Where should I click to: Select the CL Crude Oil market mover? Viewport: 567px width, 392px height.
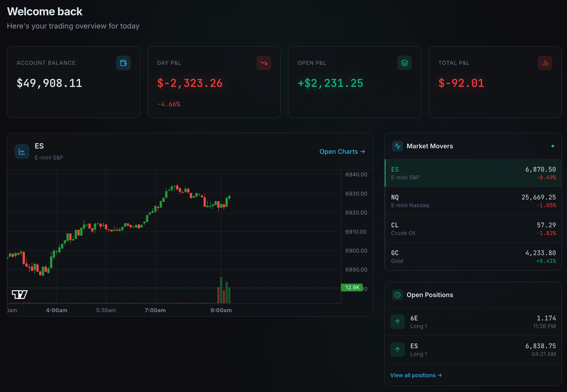[x=473, y=228]
